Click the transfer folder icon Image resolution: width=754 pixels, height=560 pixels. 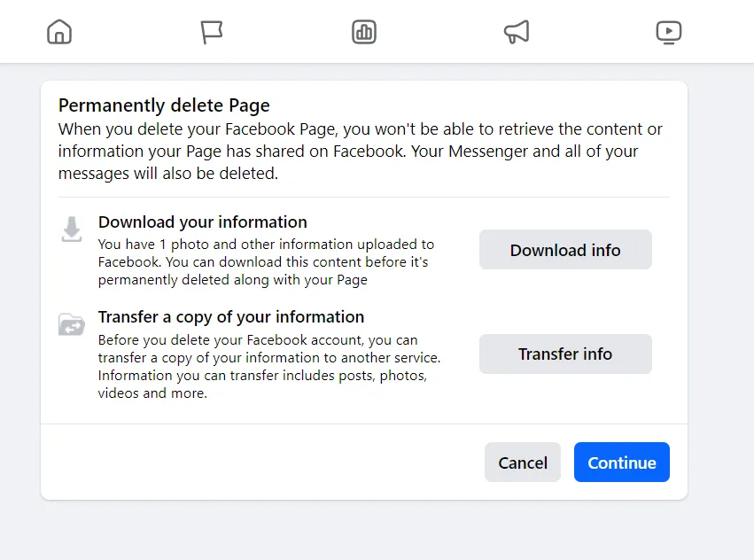click(x=72, y=324)
